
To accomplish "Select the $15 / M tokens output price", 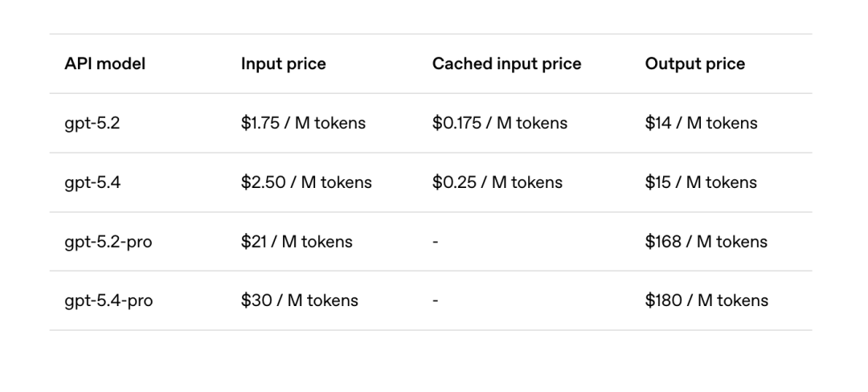I will pyautogui.click(x=701, y=183).
